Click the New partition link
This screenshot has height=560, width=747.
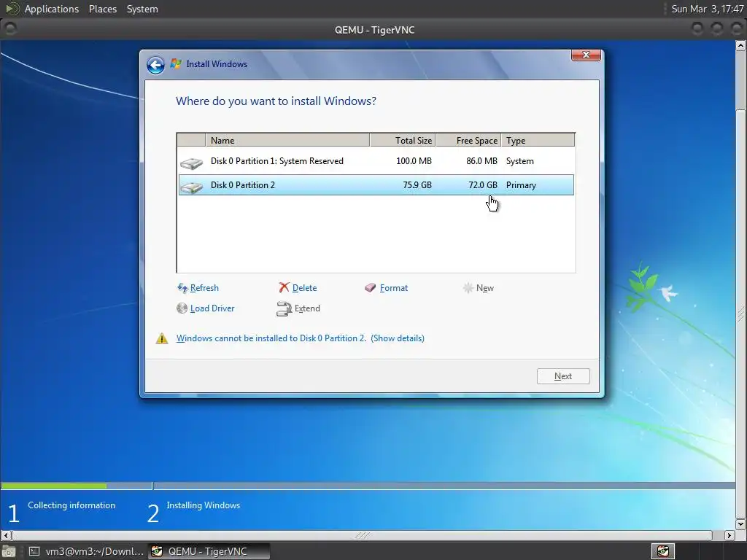pyautogui.click(x=485, y=287)
